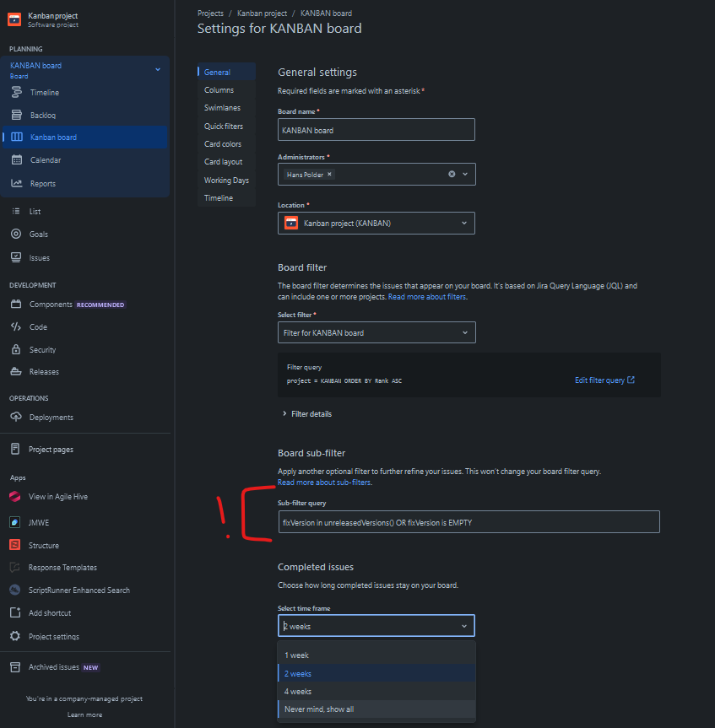
Task: Click the Issues monitor icon
Action: point(16,257)
